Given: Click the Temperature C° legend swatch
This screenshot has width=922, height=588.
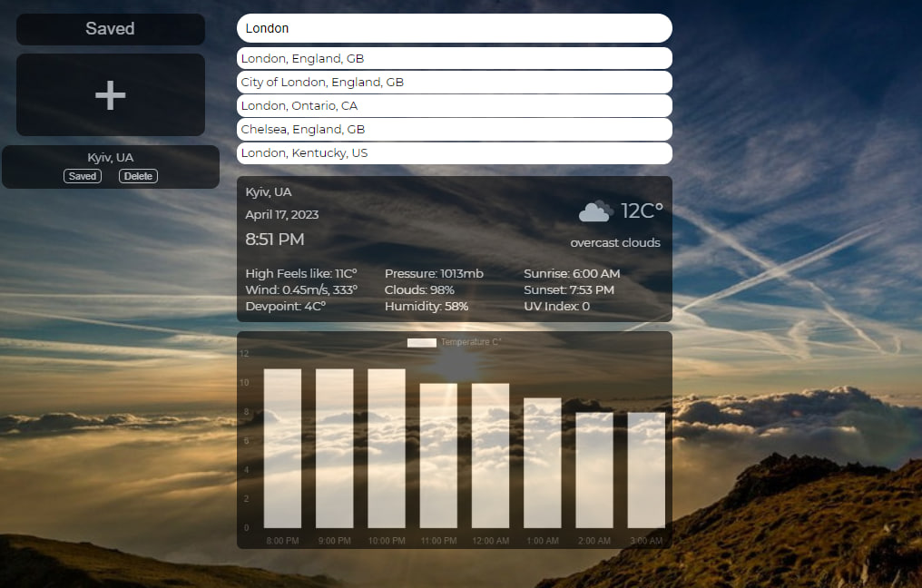Looking at the screenshot, I should (422, 342).
